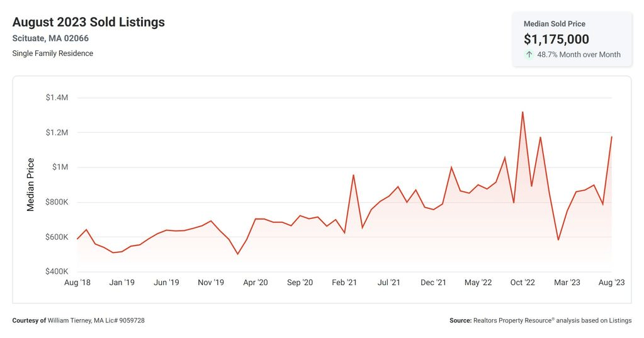The image size is (644, 338).
Task: Click the Single Family Residence label
Action: click(53, 54)
